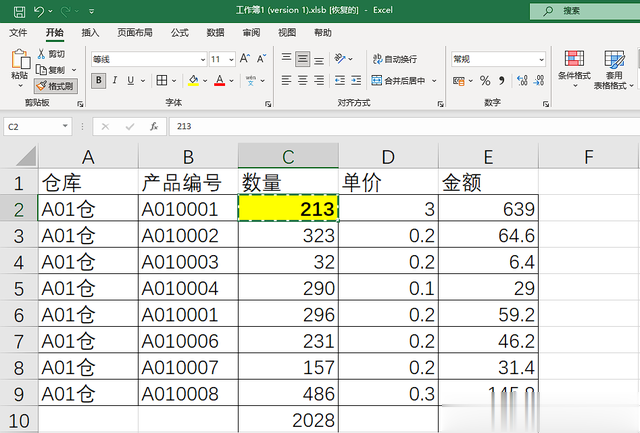
Task: Apply cell borders icon
Action: 162,80
